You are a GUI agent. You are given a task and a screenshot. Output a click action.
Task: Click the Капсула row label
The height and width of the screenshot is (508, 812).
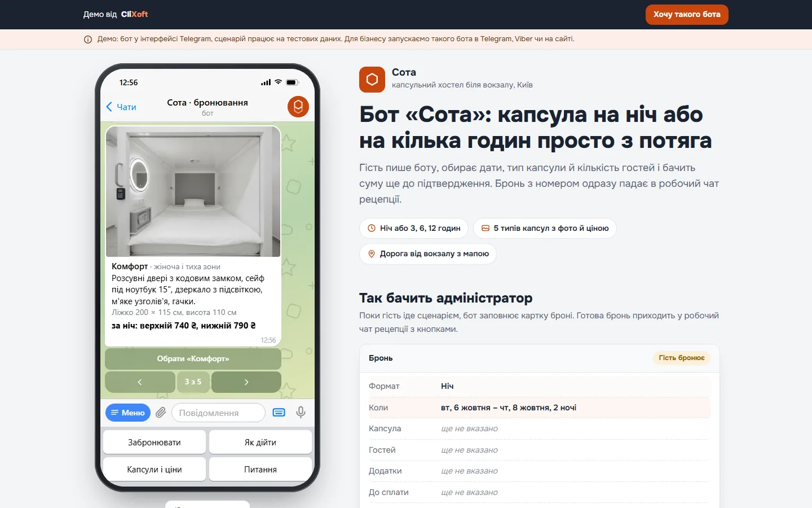385,428
